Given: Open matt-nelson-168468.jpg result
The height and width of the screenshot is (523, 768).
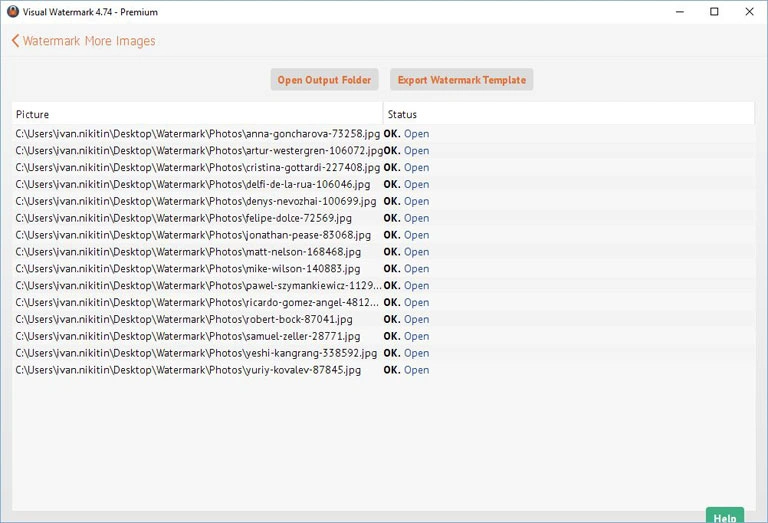Looking at the screenshot, I should pos(417,252).
